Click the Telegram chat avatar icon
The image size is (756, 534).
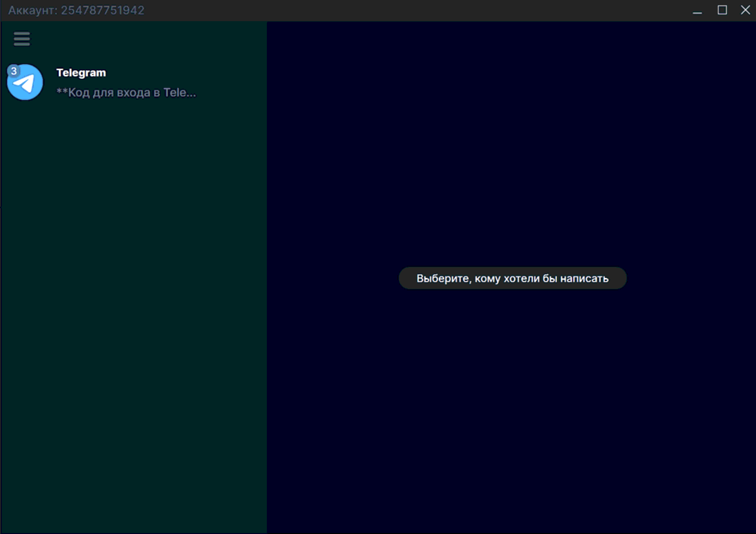(x=25, y=82)
